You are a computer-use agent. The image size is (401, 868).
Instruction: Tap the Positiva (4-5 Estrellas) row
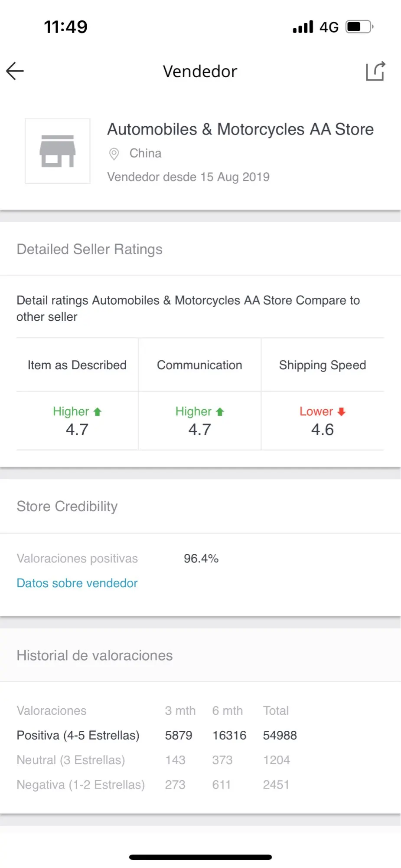point(78,735)
